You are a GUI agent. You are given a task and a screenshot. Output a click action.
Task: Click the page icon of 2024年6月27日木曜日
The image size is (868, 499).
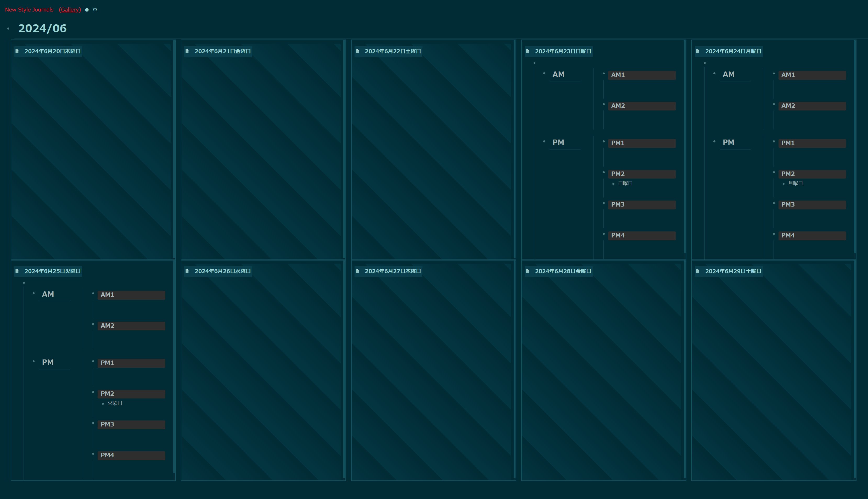point(357,271)
